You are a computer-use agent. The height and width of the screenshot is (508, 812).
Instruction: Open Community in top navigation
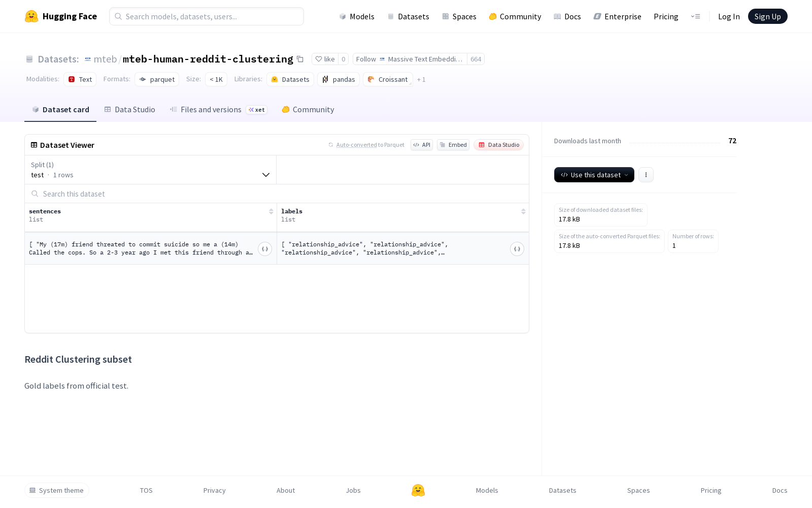tap(515, 17)
